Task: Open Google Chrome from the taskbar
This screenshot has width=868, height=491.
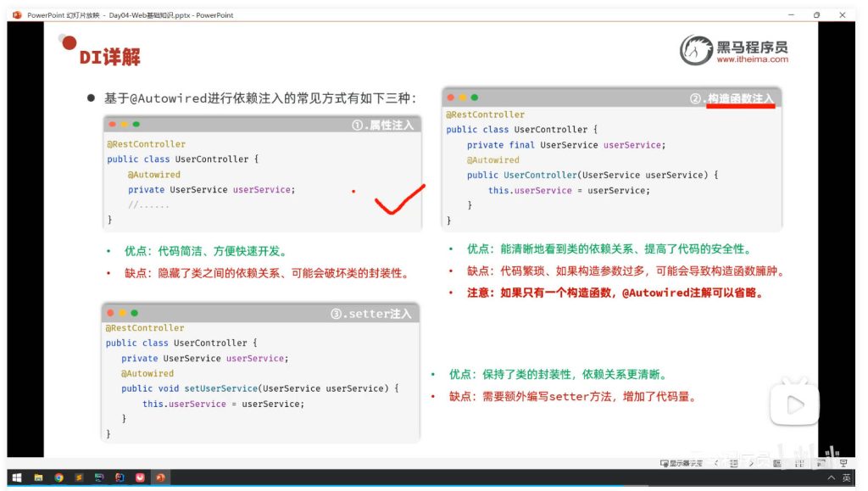Action: (x=58, y=477)
